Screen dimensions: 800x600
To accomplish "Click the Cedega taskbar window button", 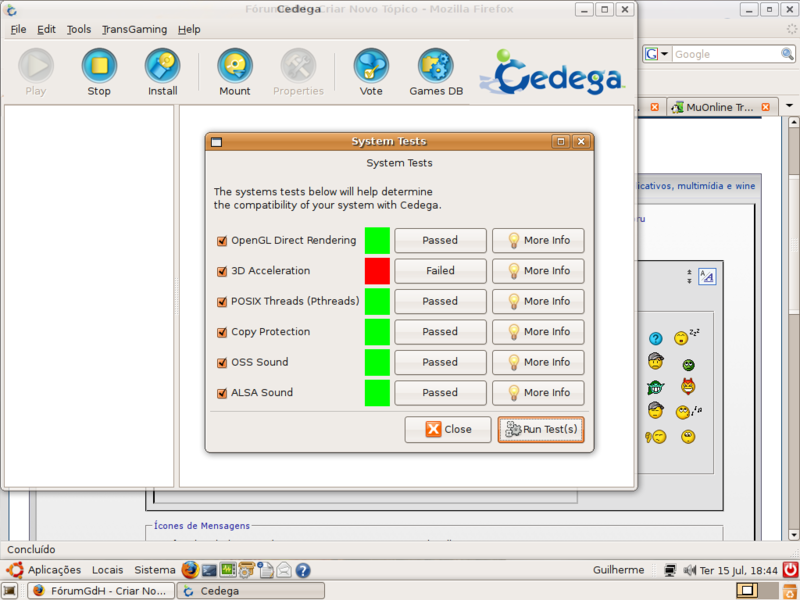I will pos(251,591).
